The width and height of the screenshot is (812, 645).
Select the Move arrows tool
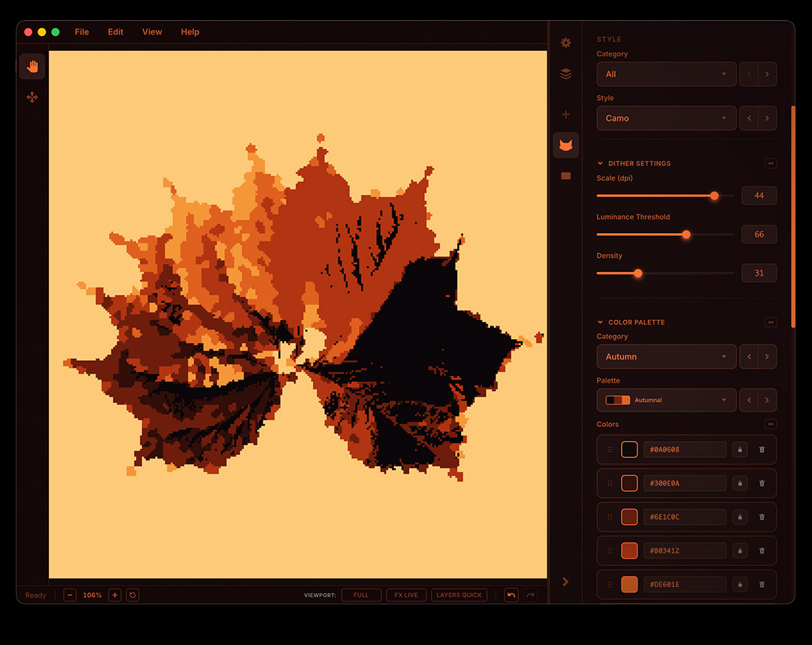coord(32,97)
